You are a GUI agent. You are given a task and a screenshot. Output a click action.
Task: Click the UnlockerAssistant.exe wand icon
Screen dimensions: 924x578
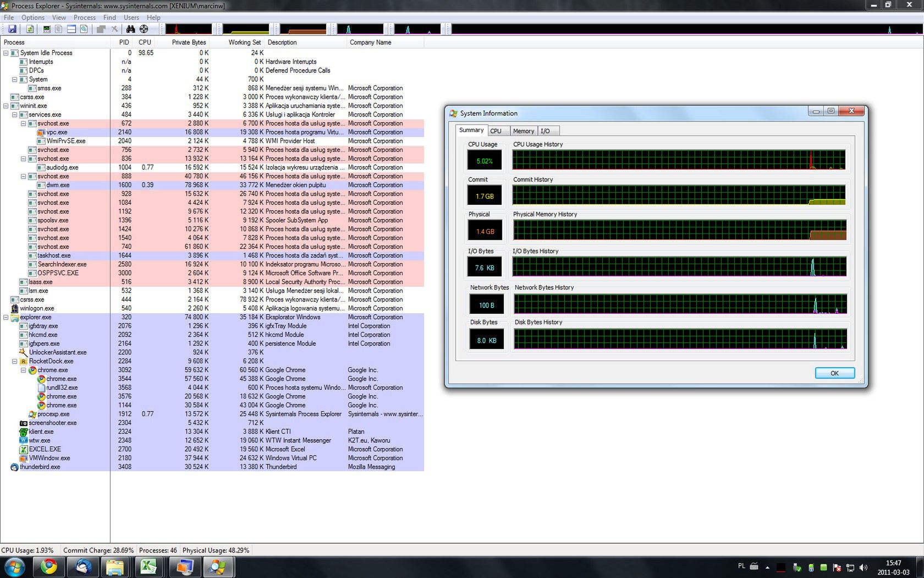tap(24, 352)
